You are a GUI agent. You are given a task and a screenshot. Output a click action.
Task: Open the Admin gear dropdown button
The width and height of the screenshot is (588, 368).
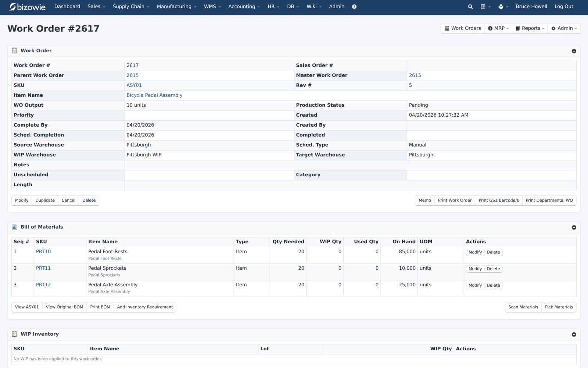pos(564,28)
